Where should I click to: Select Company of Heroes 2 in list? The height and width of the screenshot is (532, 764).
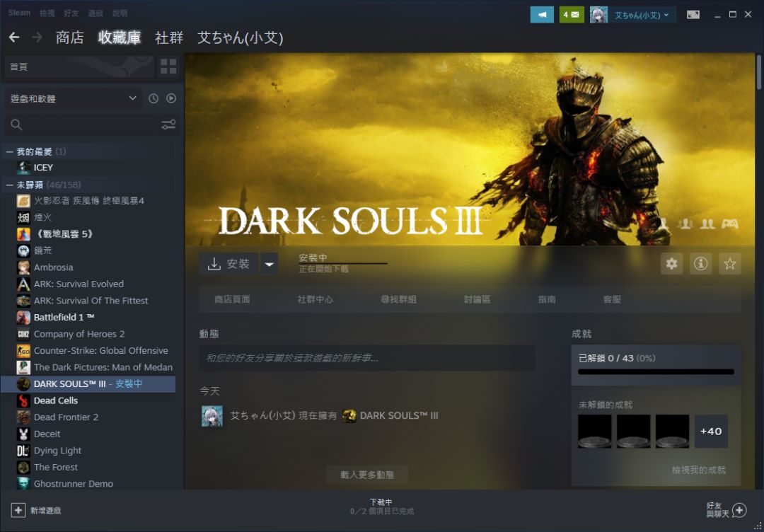[88, 334]
